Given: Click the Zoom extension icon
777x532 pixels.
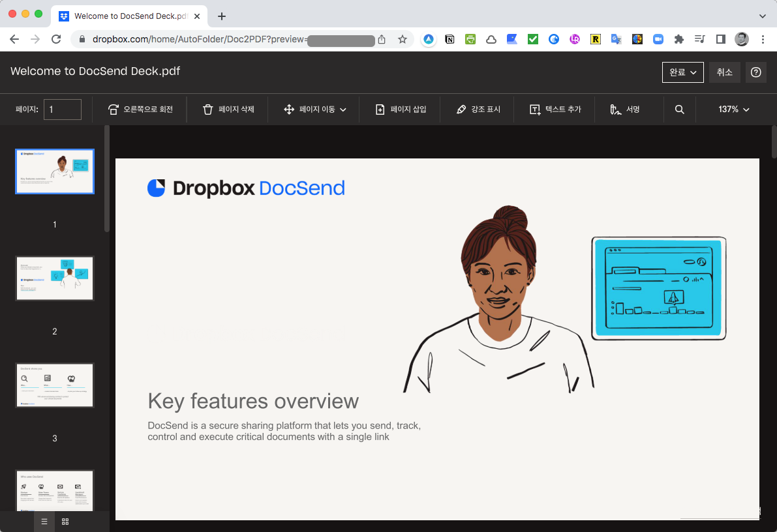Looking at the screenshot, I should [658, 39].
